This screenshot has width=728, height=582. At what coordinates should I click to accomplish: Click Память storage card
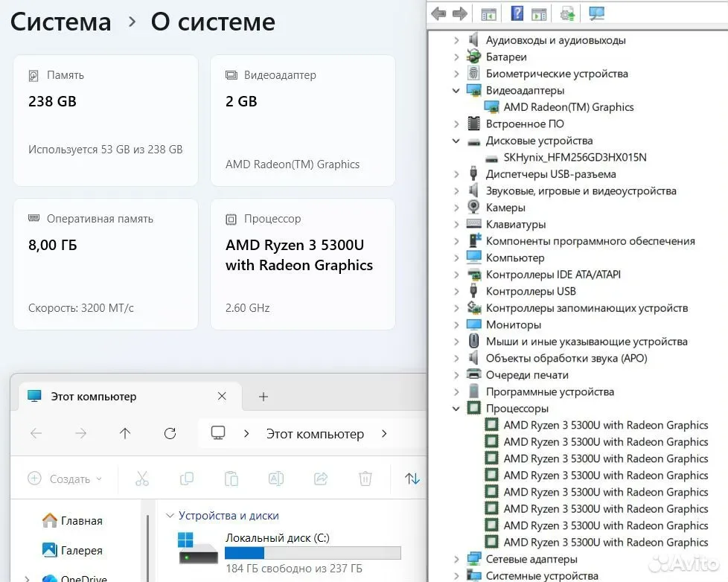point(106,121)
